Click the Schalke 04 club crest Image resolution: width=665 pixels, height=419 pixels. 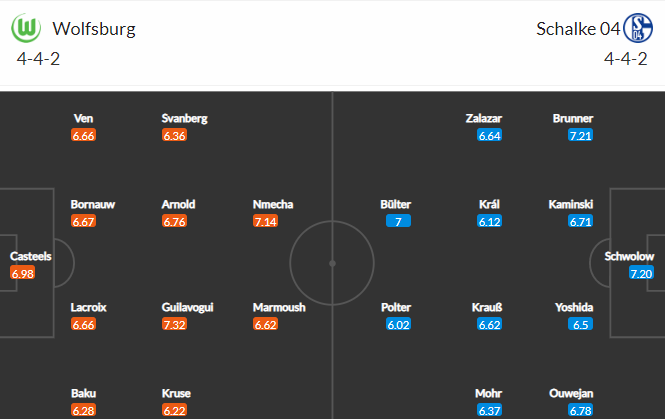[x=638, y=28]
